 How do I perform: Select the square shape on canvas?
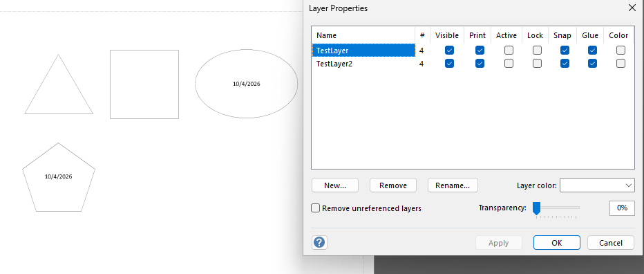point(144,84)
